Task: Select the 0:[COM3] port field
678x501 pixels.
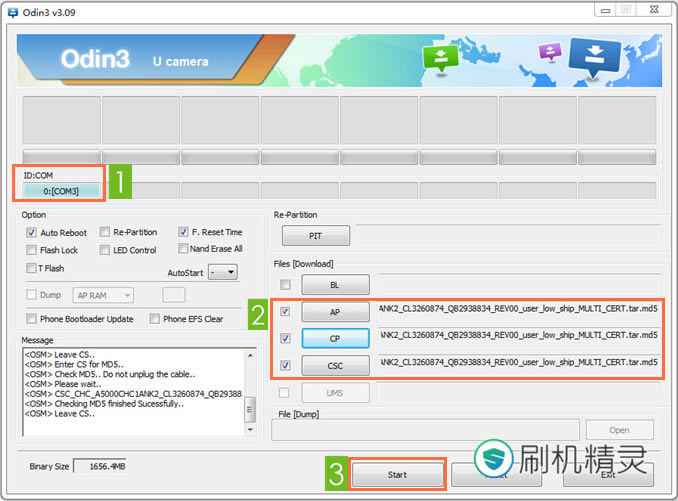Action: coord(61,190)
